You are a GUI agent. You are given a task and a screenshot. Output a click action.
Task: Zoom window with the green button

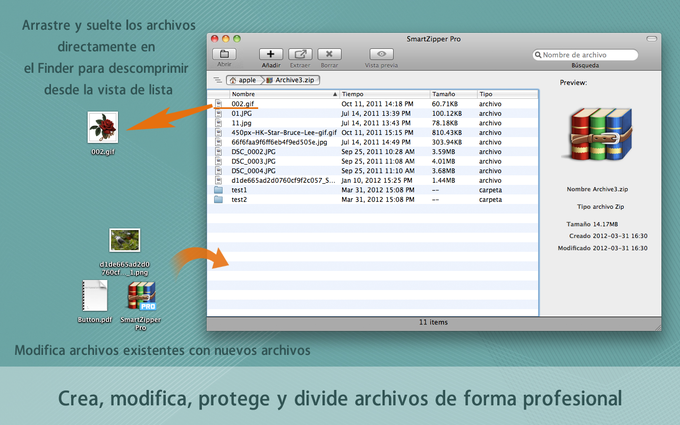[x=237, y=39]
